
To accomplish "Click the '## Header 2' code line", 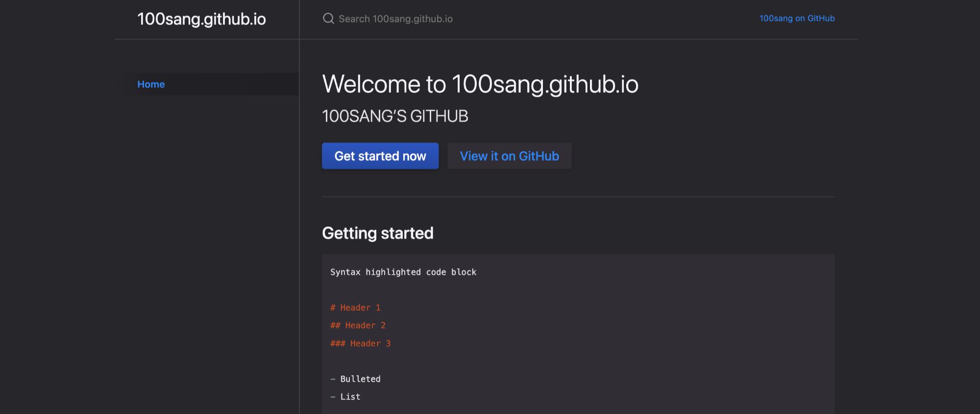I will (x=358, y=325).
